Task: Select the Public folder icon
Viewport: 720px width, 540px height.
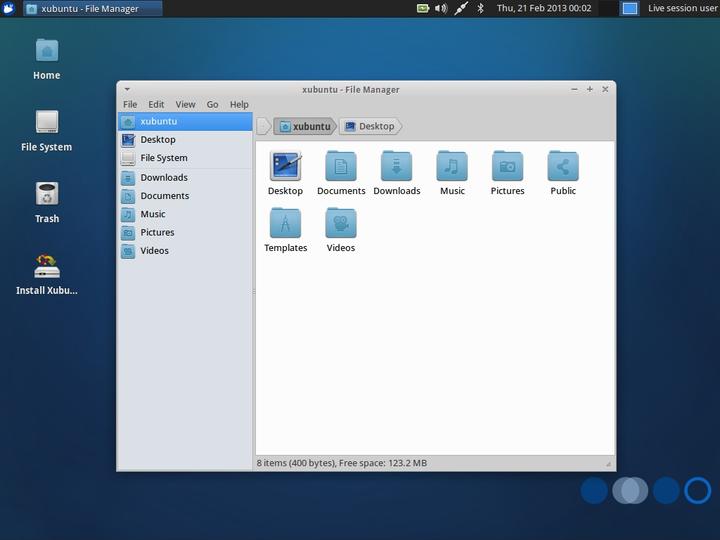Action: coord(563,166)
